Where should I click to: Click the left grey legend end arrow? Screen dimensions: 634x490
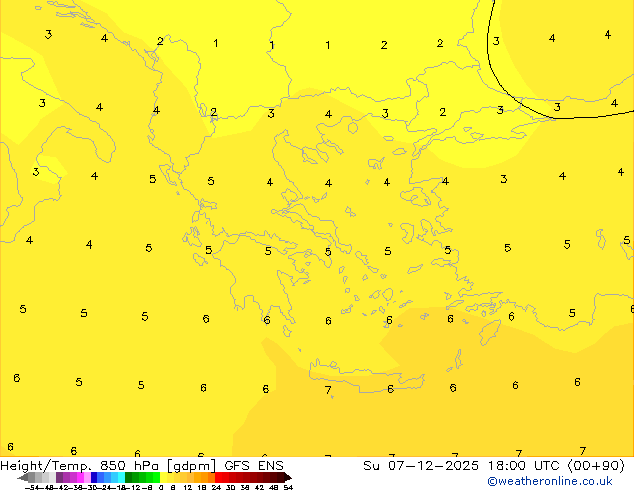23,478
